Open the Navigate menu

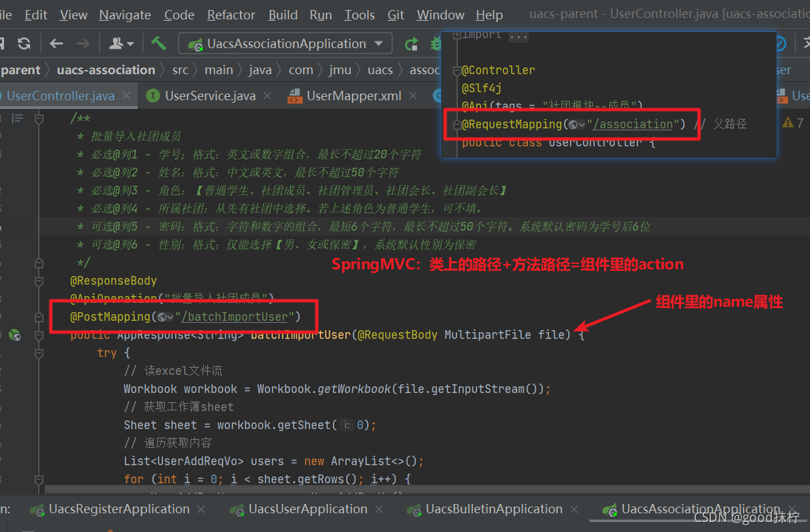(125, 15)
